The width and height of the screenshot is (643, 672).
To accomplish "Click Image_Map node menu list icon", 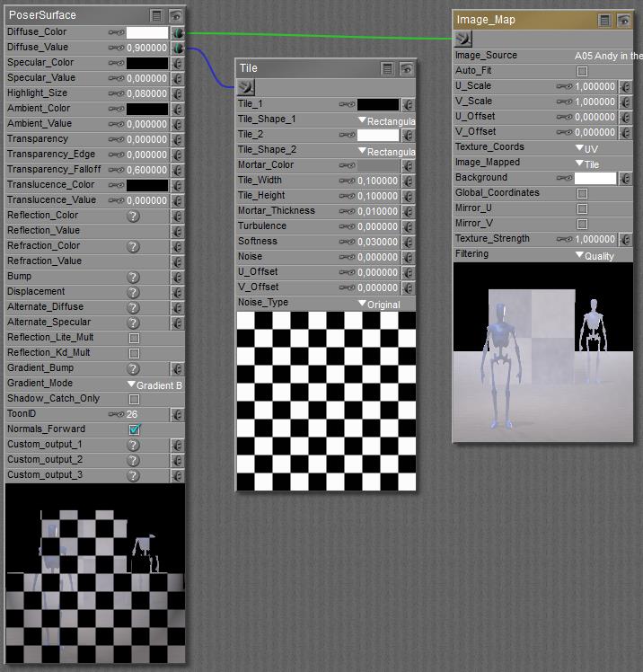I will 604,20.
